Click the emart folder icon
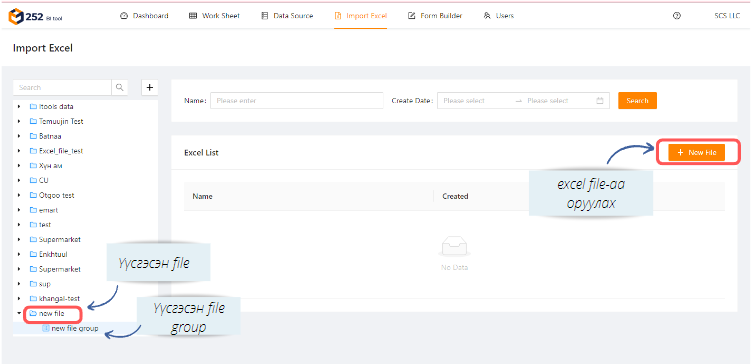Viewport: 753px width, 364px height. (x=33, y=210)
